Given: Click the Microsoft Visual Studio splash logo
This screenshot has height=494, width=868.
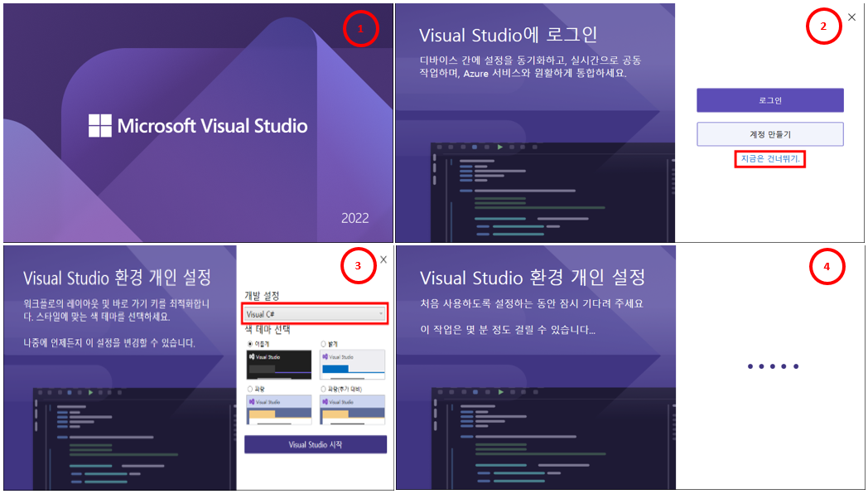Looking at the screenshot, I should [x=198, y=126].
